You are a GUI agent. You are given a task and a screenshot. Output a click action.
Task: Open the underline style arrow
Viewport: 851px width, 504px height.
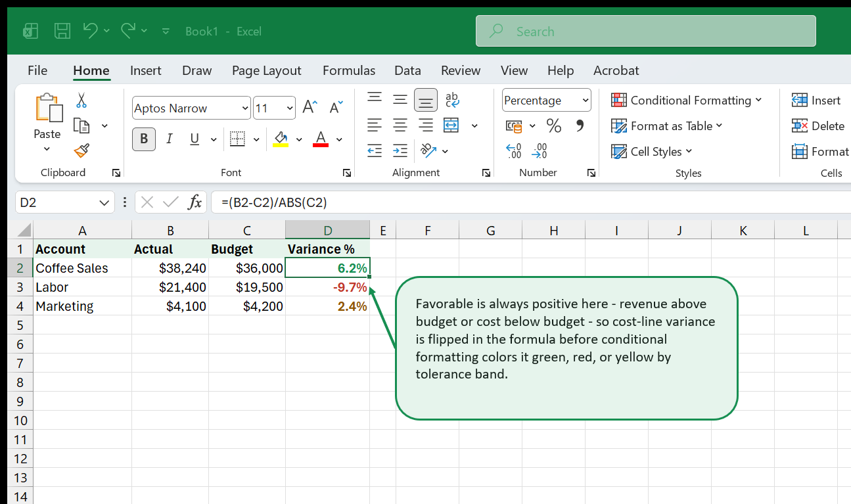pyautogui.click(x=213, y=139)
